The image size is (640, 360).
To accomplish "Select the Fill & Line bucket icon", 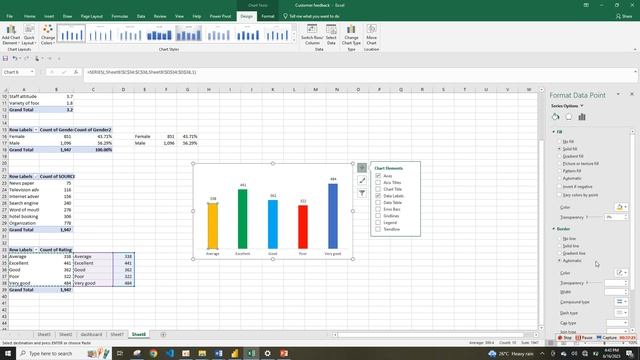I will pos(556,117).
